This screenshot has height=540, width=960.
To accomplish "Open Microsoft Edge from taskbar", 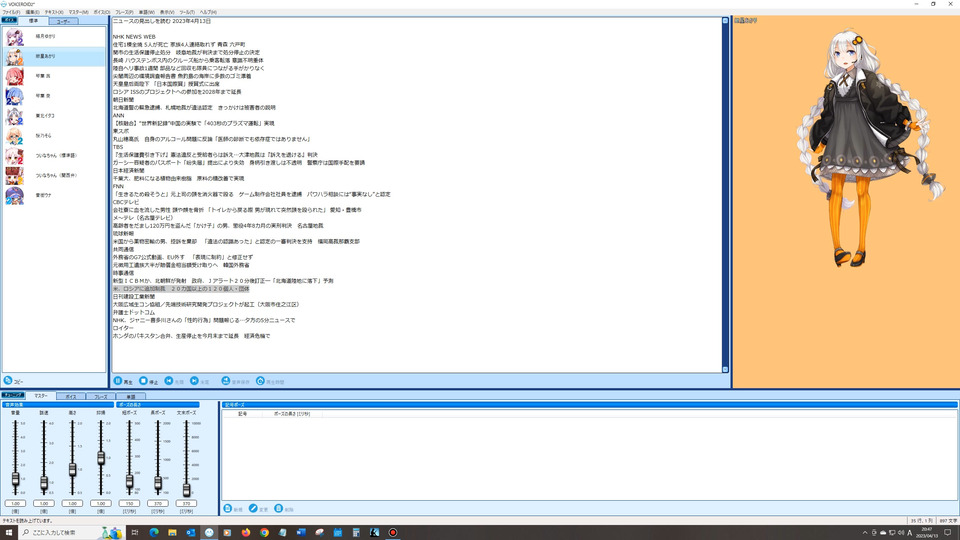I will tap(154, 533).
